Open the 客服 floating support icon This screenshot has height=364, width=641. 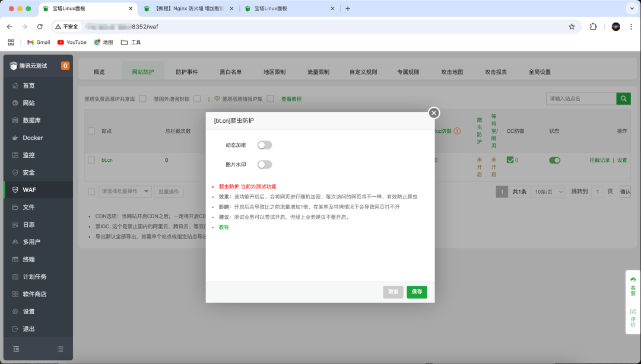point(633,284)
